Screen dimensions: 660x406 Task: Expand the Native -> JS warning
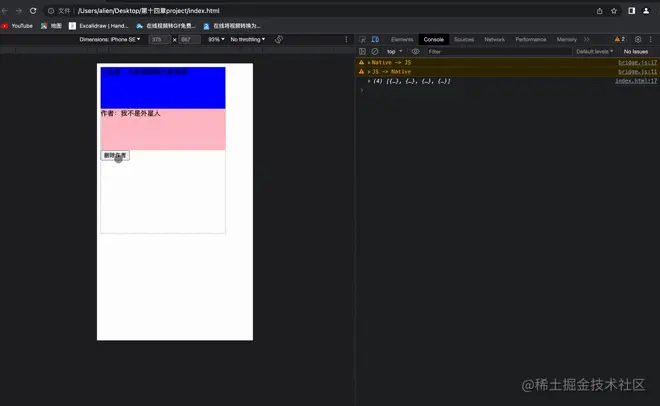(x=369, y=63)
